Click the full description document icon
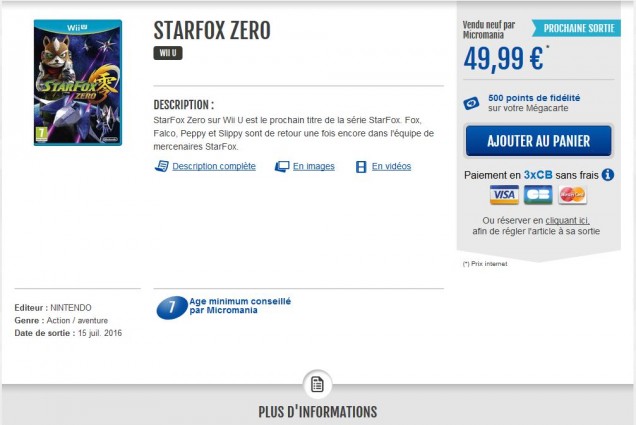The width and height of the screenshot is (636, 425). pos(161,167)
